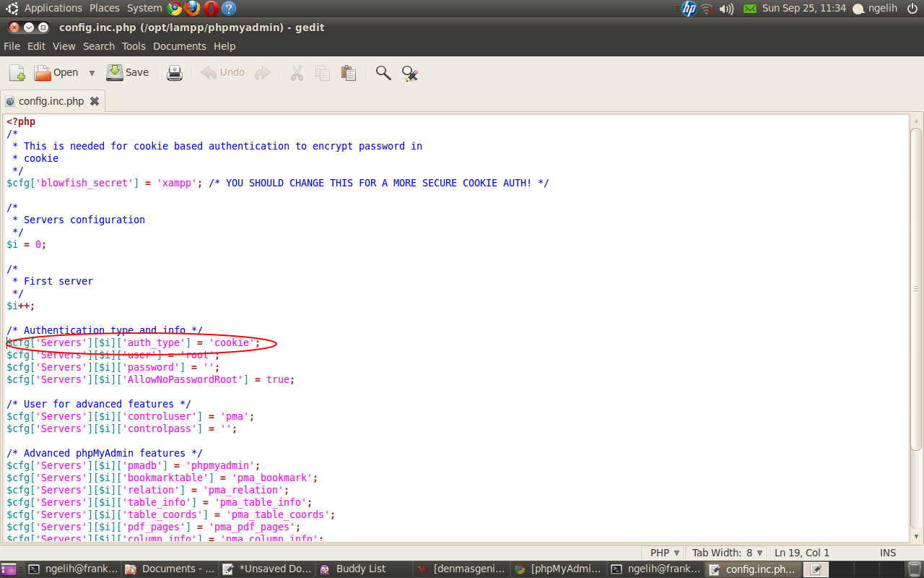
Task: Create a new document with toolbar icon
Action: coord(17,73)
